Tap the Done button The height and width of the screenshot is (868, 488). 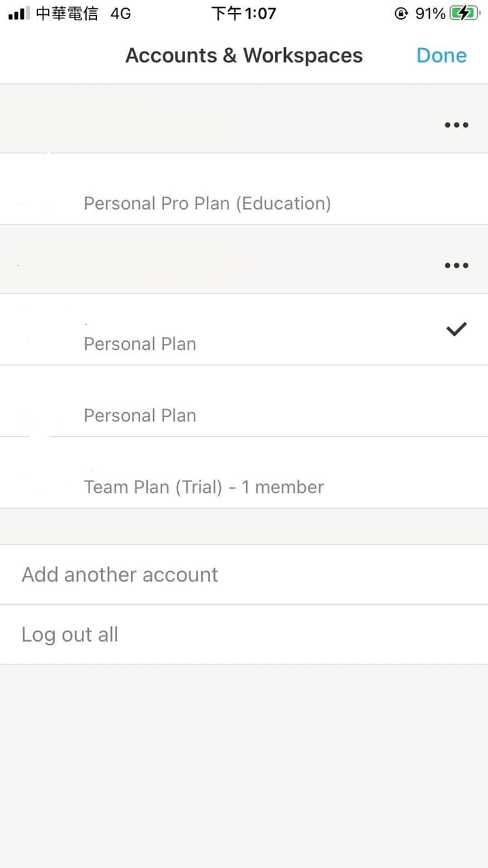441,56
